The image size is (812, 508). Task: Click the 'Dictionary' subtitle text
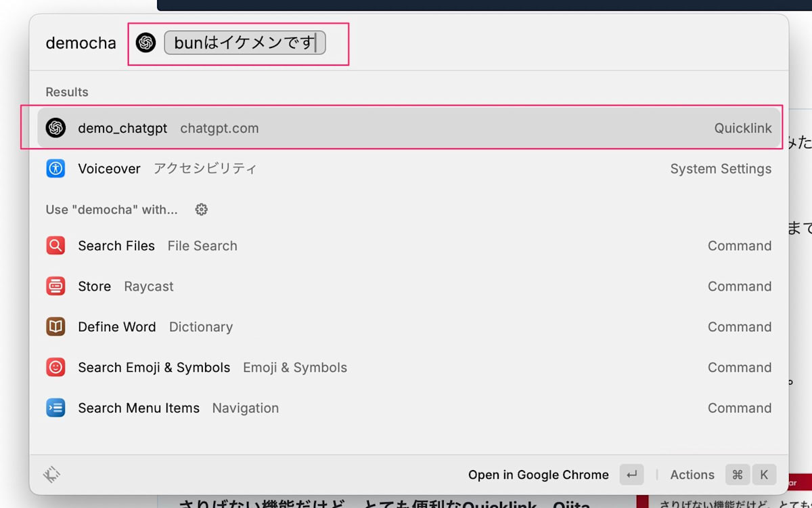(201, 327)
